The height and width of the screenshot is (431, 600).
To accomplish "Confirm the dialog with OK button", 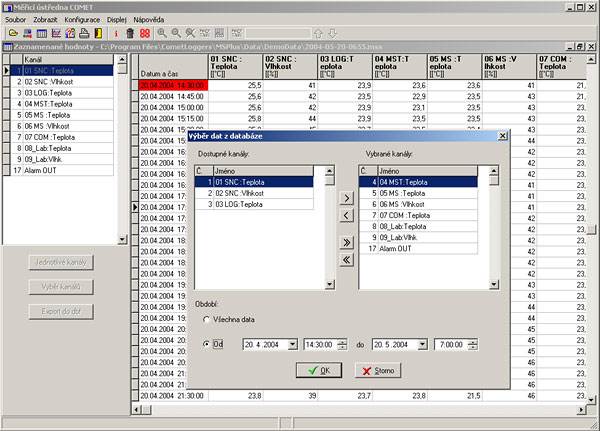I will (319, 370).
